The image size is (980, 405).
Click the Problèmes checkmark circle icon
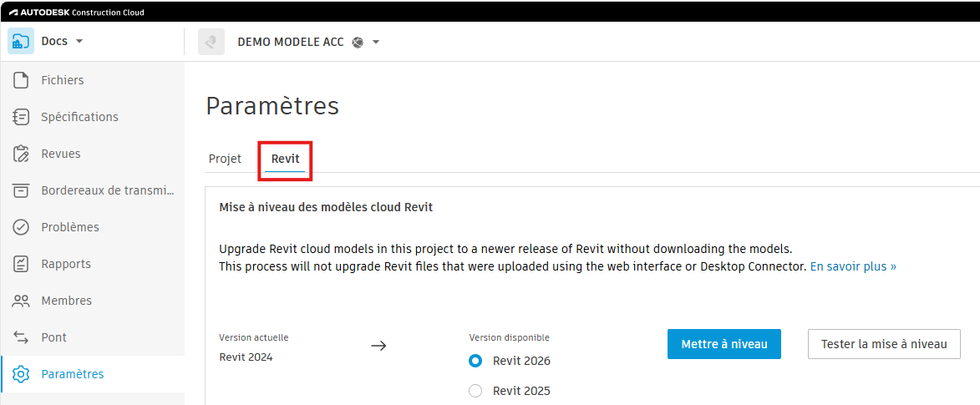coord(22,227)
